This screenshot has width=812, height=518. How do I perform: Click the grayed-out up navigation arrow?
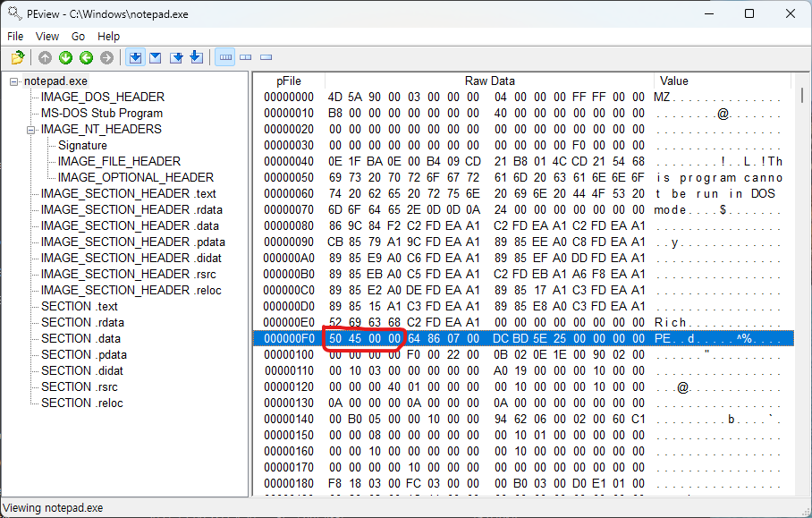point(45,57)
